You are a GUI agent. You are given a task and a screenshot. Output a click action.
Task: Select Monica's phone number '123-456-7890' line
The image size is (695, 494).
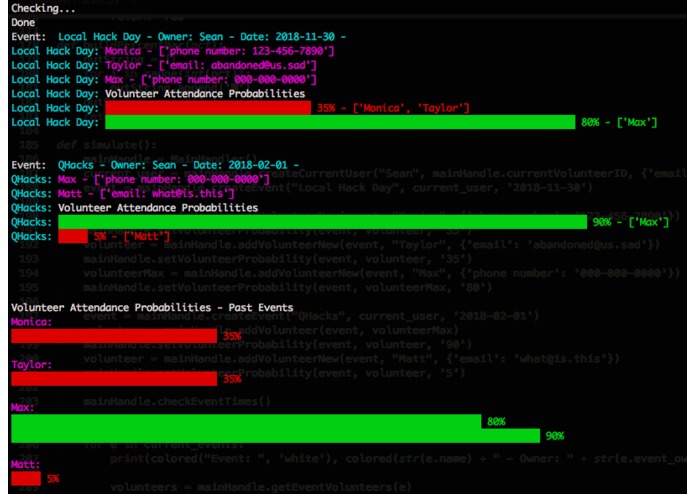point(173,51)
